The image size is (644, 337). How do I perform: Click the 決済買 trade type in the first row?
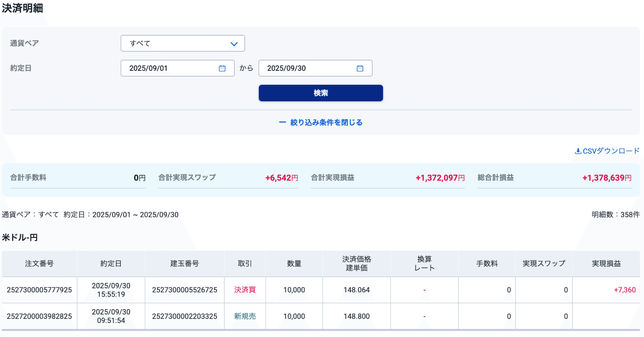coord(245,290)
